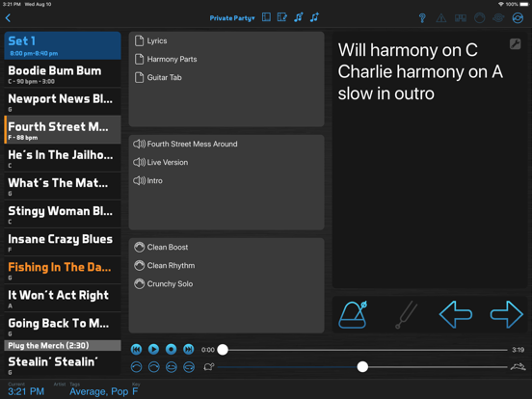Select song Fourth Street M...
Image resolution: width=532 pixels, height=399 pixels.
click(63, 130)
